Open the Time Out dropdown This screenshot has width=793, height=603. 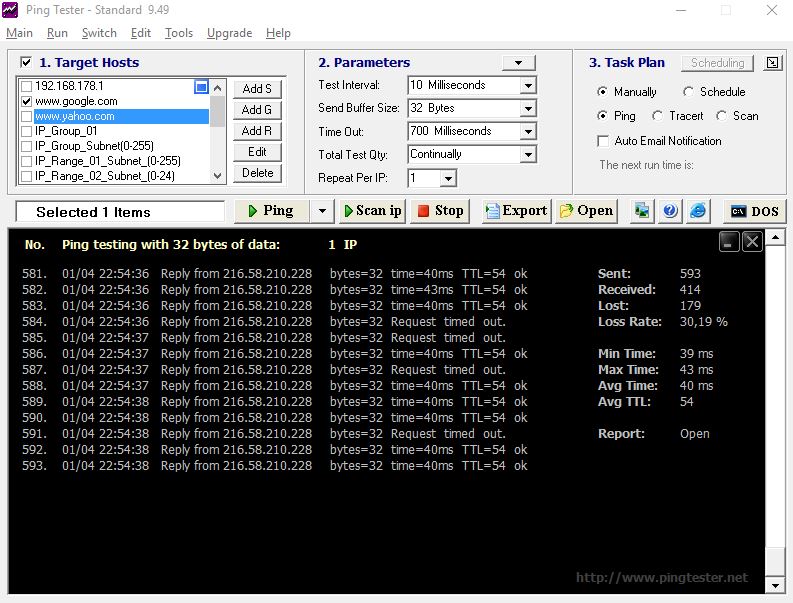[527, 132]
